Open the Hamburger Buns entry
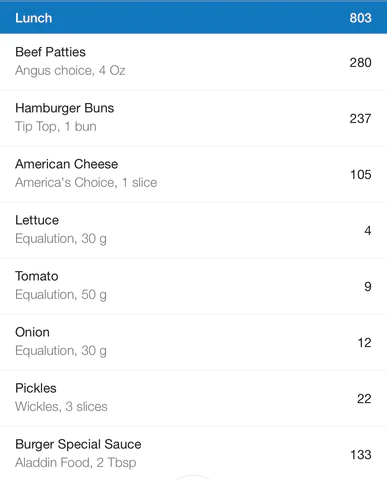This screenshot has width=387, height=480. point(193,118)
